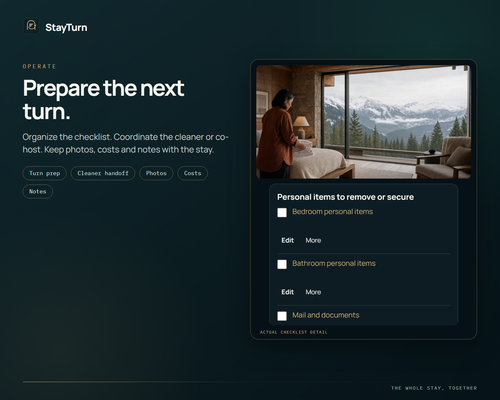Click the Mail and documents label

[x=326, y=315]
